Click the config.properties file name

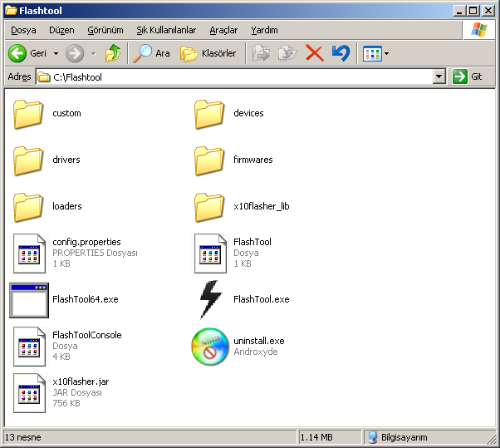click(x=86, y=242)
